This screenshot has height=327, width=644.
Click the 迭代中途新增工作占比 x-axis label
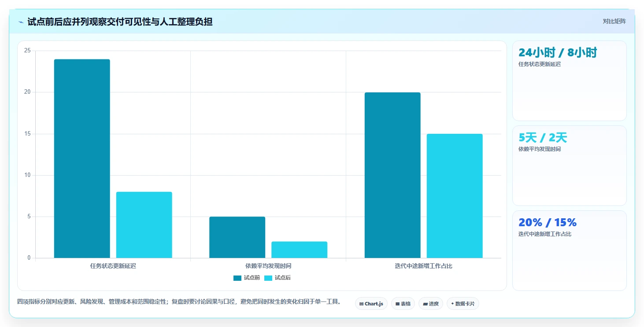point(424,266)
